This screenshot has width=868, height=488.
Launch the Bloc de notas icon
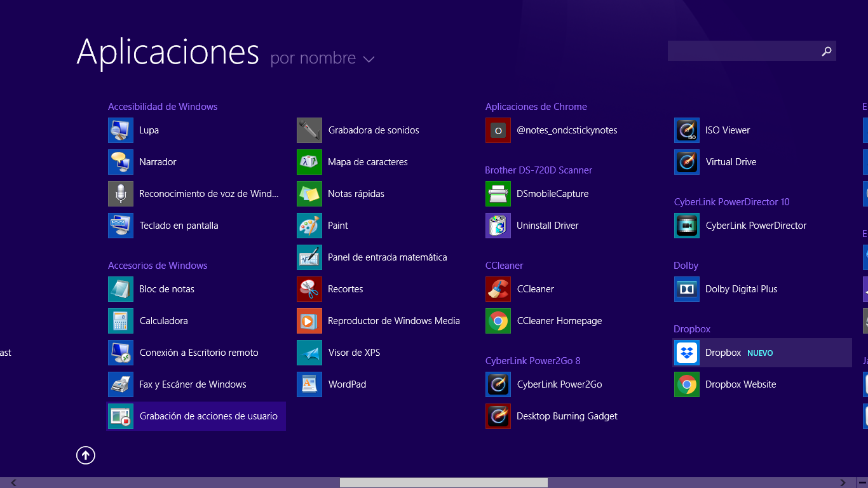pyautogui.click(x=121, y=289)
